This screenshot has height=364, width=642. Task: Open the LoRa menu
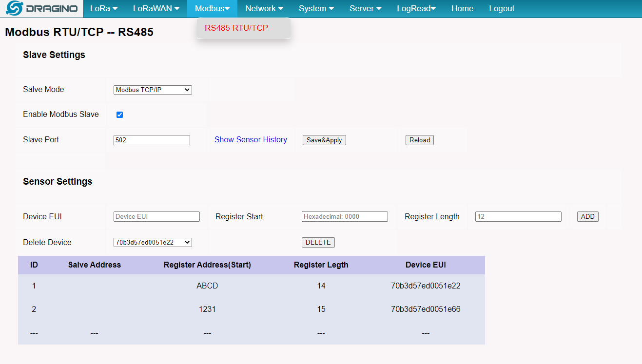[104, 8]
